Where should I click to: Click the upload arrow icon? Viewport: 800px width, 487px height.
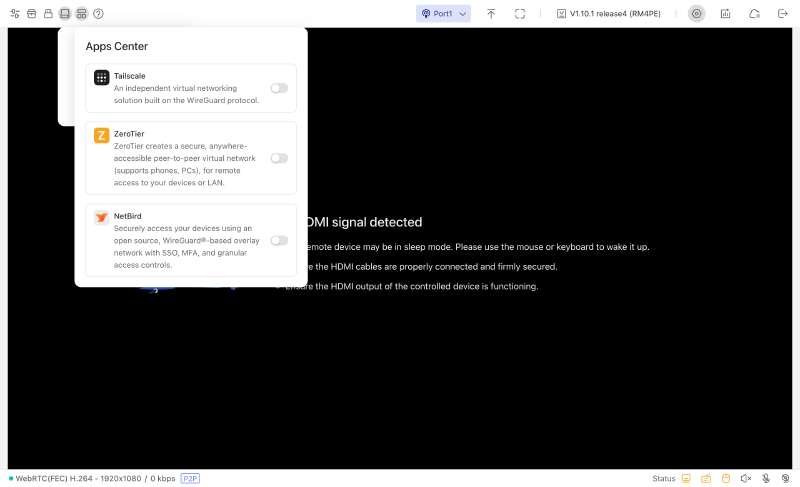pos(491,14)
